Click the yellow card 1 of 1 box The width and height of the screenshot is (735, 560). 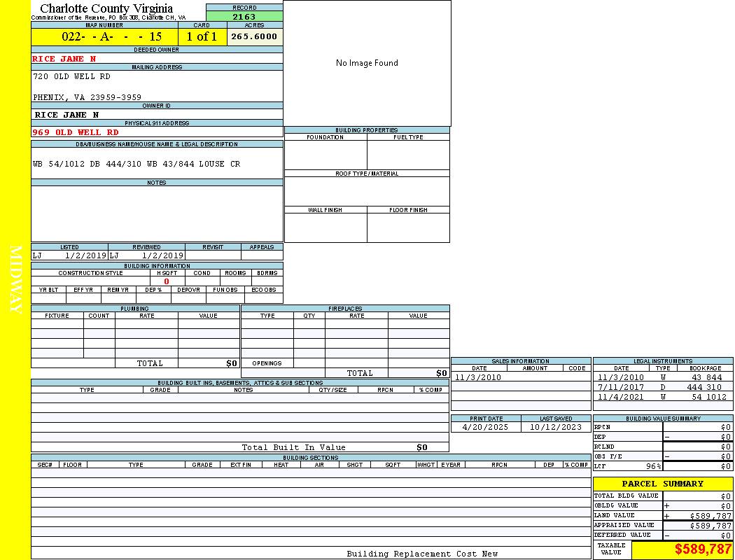click(202, 36)
